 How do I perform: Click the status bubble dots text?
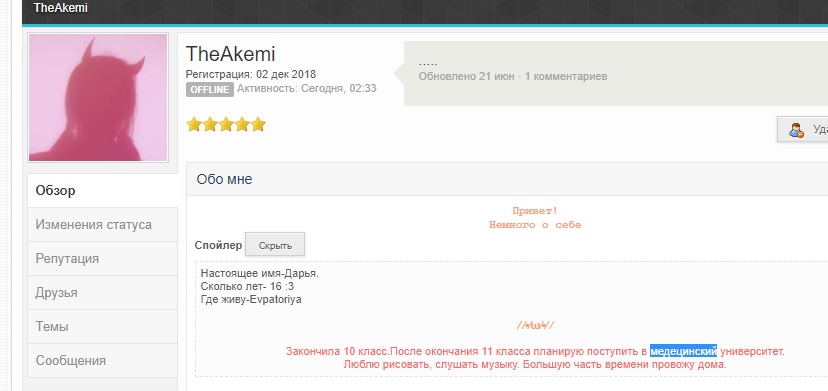point(428,63)
